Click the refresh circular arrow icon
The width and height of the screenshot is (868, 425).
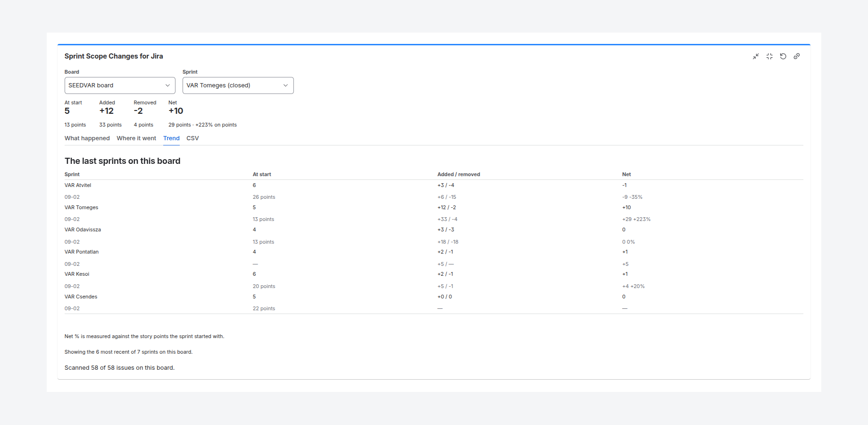[x=783, y=56]
